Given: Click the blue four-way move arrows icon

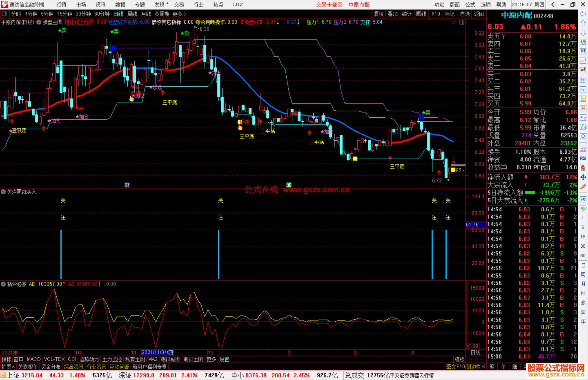Looking at the screenshot, I should 583,177.
